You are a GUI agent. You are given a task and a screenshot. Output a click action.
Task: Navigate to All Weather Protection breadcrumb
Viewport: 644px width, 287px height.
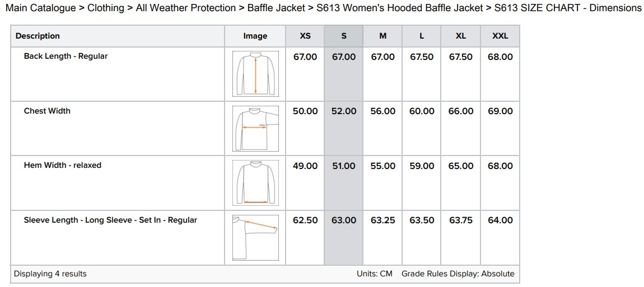[185, 8]
